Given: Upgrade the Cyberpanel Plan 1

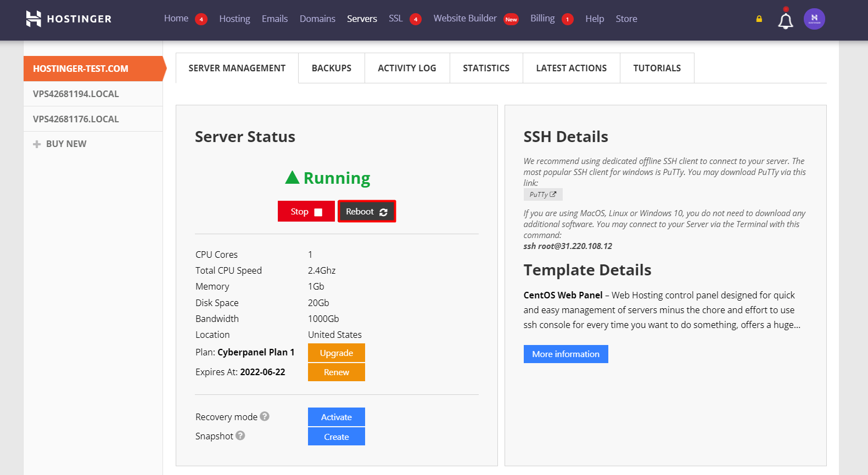Looking at the screenshot, I should 337,353.
